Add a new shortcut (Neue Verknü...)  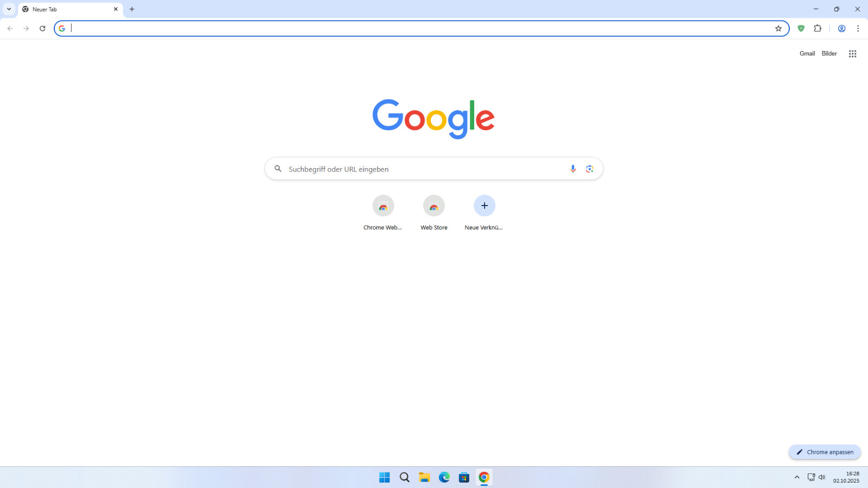point(484,213)
